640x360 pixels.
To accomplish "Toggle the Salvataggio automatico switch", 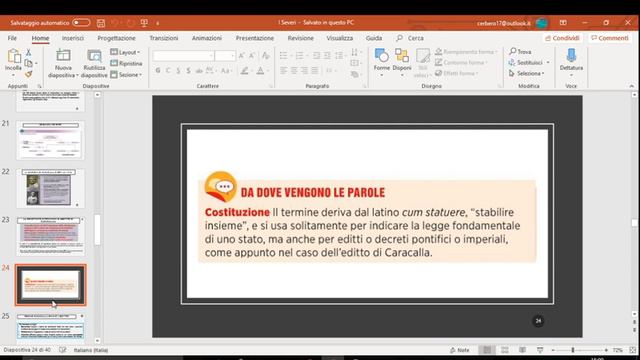I will coord(81,23).
